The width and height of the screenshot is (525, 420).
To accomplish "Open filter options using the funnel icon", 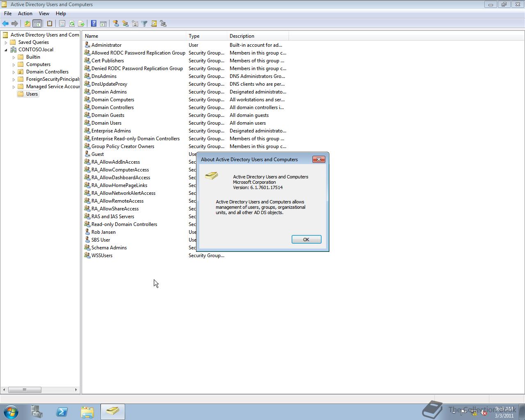I will coord(144,24).
